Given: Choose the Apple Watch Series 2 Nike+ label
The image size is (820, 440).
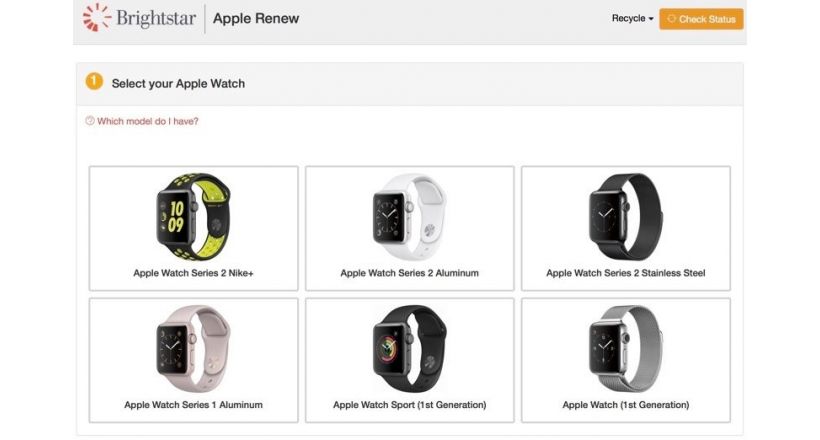Looking at the screenshot, I should click(x=193, y=273).
